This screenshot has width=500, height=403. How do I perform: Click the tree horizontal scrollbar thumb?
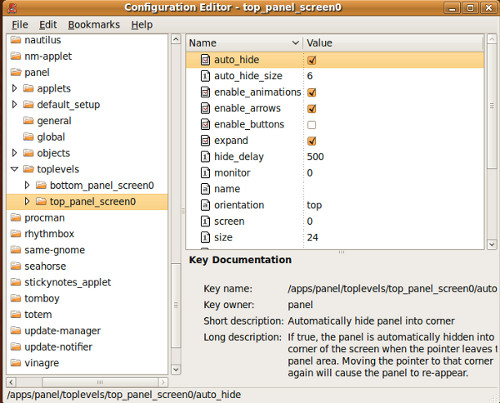tap(100, 382)
